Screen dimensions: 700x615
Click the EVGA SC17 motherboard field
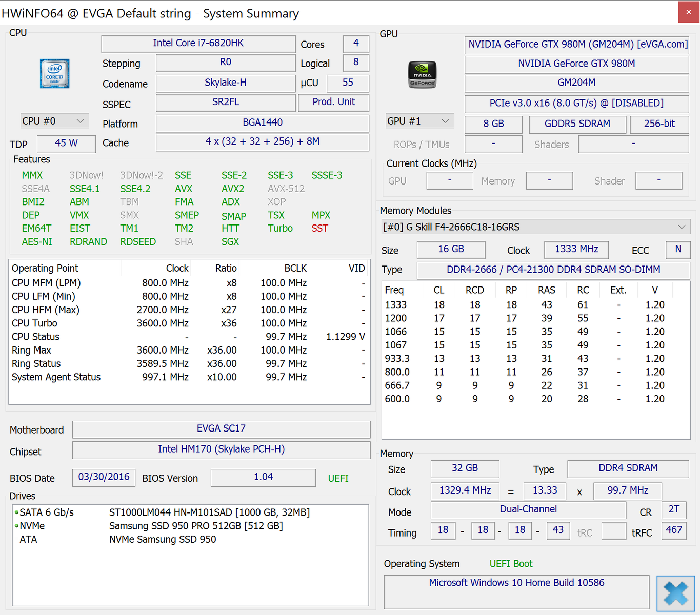coord(222,429)
